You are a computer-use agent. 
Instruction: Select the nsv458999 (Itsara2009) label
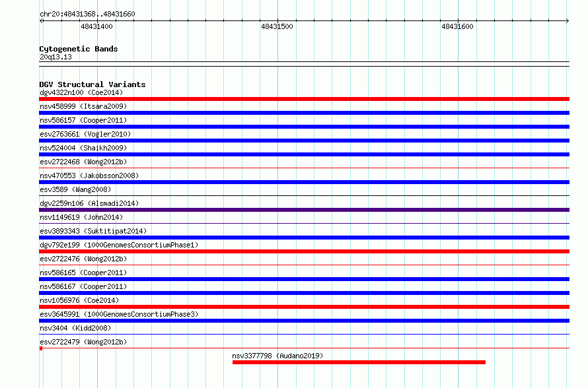pos(83,106)
